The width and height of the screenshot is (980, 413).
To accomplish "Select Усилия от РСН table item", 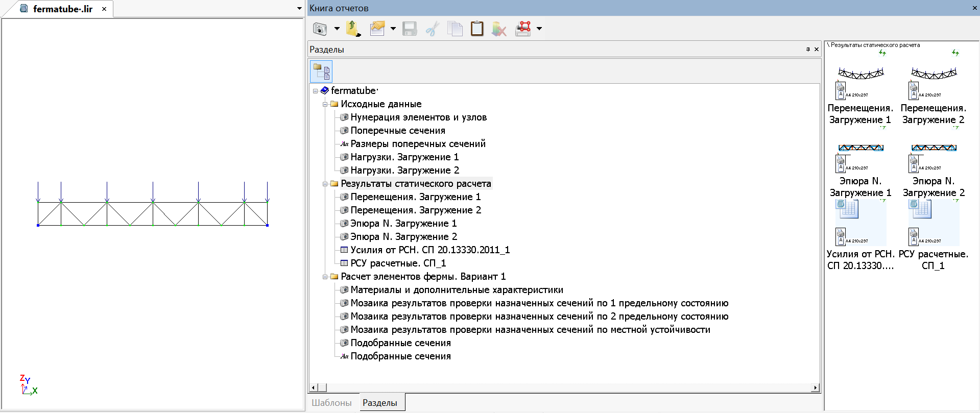I will (429, 250).
